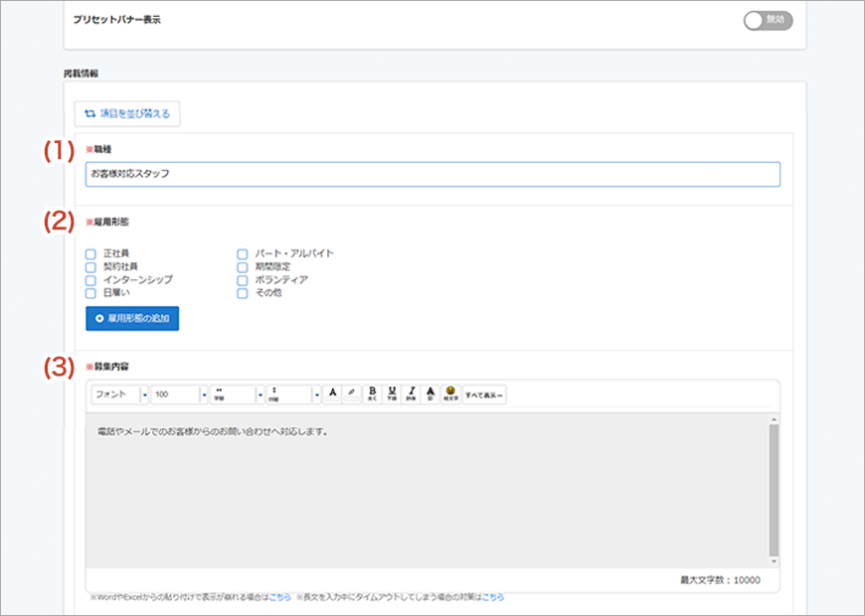Tick the インターンシップ checkbox

click(x=91, y=280)
